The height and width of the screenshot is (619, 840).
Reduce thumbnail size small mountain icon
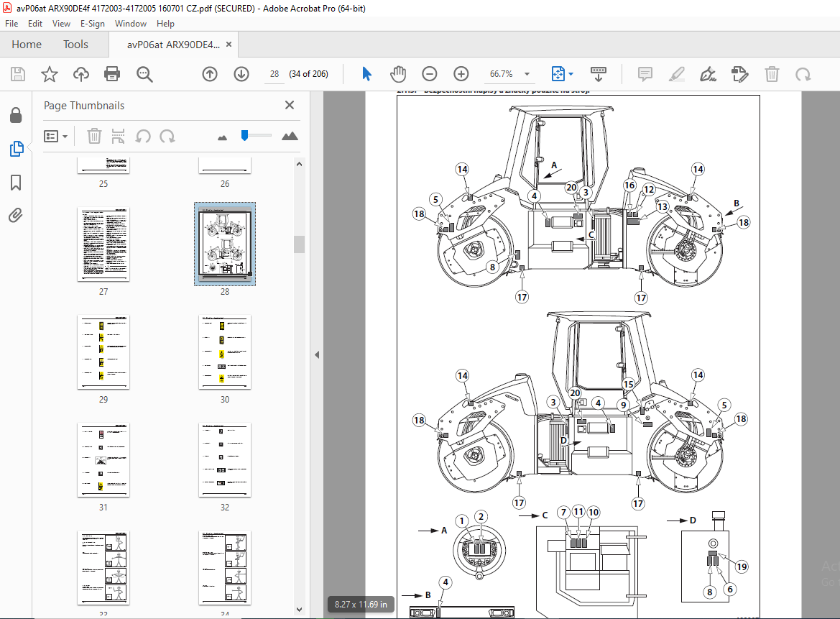tap(222, 138)
